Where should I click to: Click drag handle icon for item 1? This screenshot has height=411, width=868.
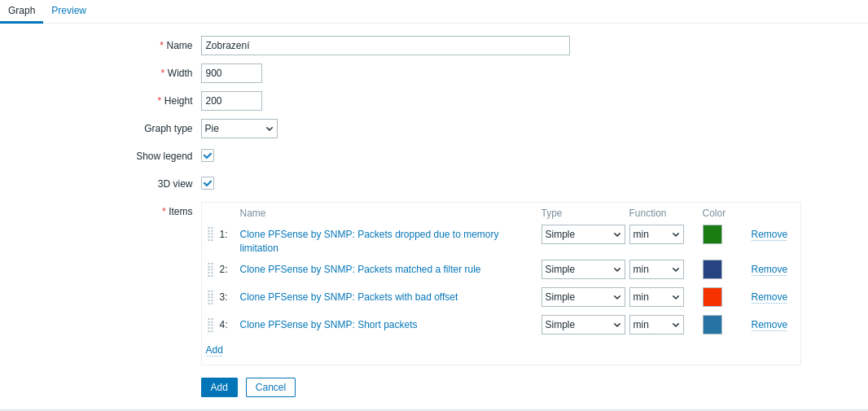click(210, 234)
